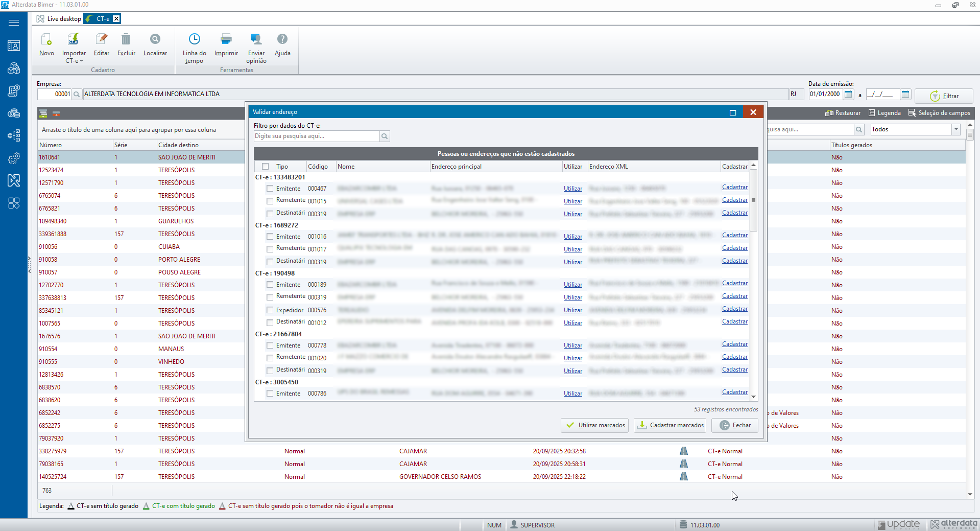Click Utilizar link for code 000467
980x531 pixels.
573,189
